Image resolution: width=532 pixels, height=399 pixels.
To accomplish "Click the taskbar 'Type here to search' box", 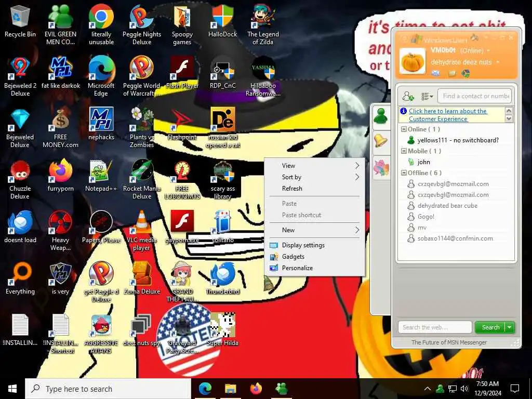I will click(x=108, y=389).
